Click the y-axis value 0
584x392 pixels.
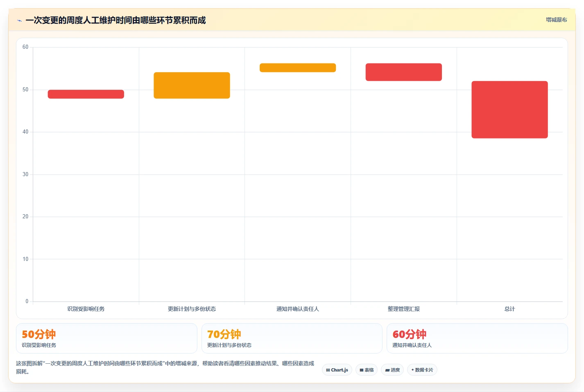click(27, 301)
